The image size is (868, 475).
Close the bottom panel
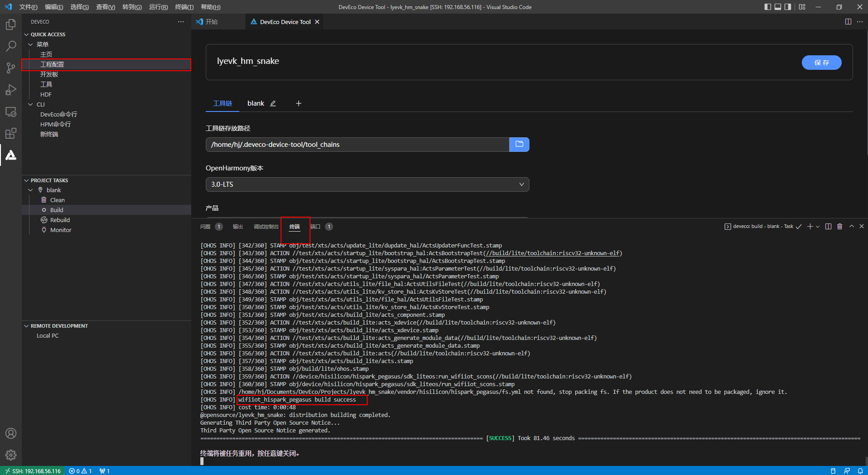coord(862,226)
